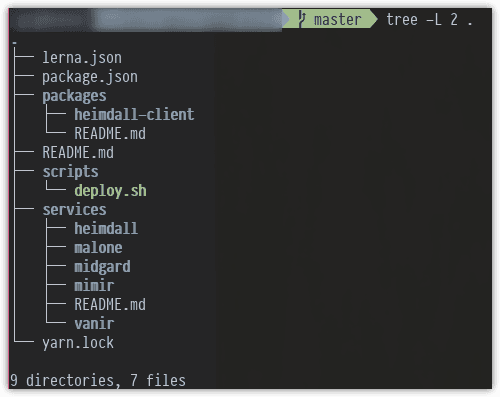This screenshot has height=397, width=500.
Task: Select the midgard service directory
Action: (102, 267)
